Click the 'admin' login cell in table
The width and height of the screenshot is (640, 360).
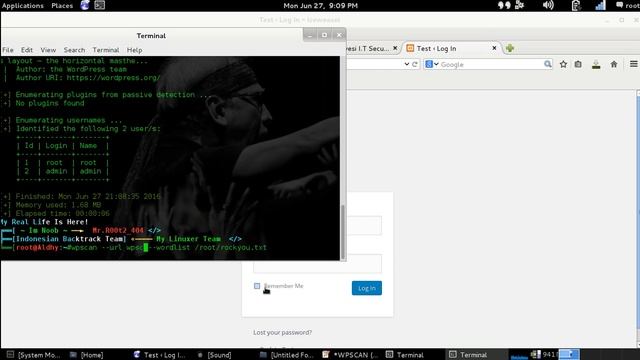[56, 171]
